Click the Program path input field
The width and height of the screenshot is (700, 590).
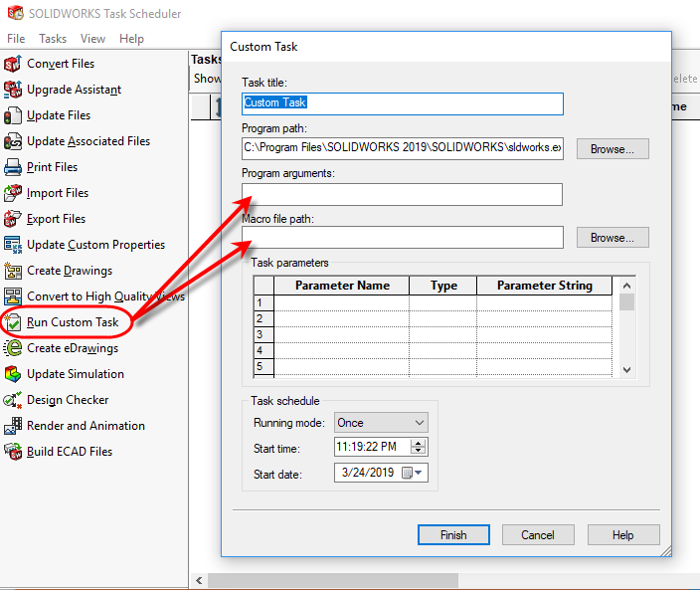(403, 148)
